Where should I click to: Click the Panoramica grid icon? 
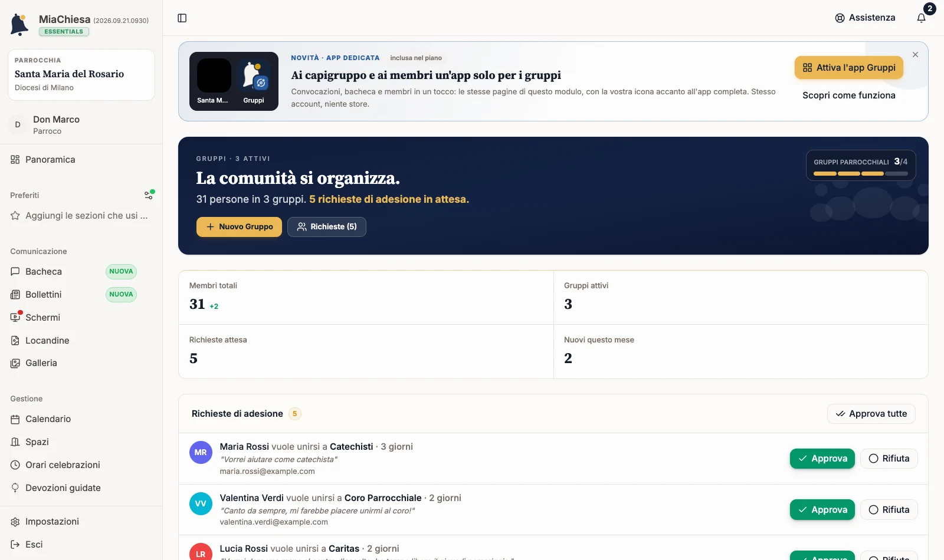tap(15, 160)
